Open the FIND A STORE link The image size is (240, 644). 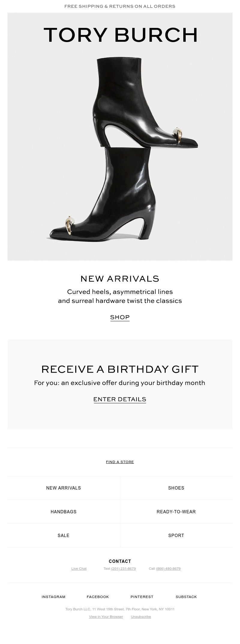120,462
